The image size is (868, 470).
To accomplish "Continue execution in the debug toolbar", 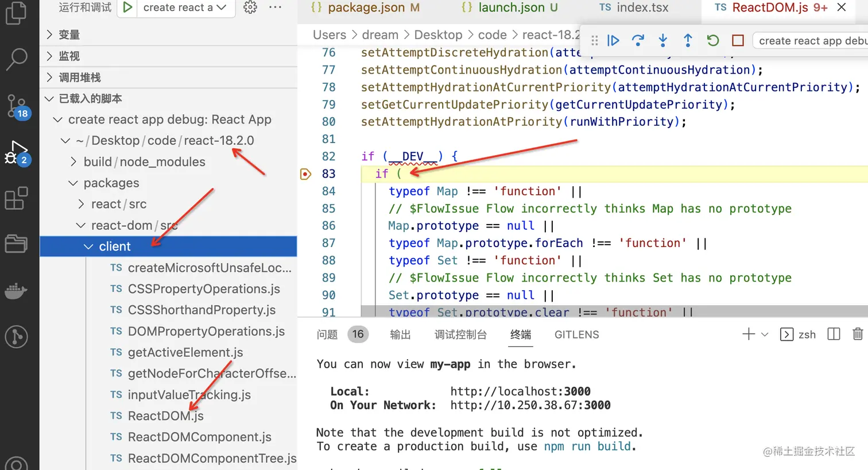I will point(613,41).
